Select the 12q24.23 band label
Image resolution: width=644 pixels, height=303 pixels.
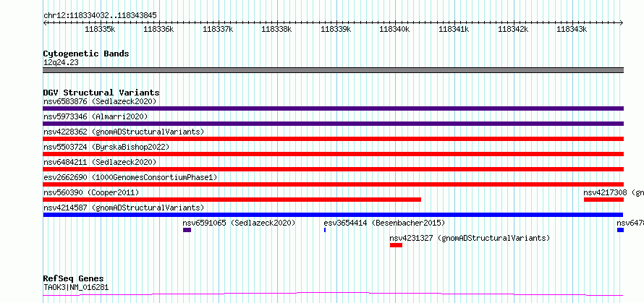click(61, 63)
